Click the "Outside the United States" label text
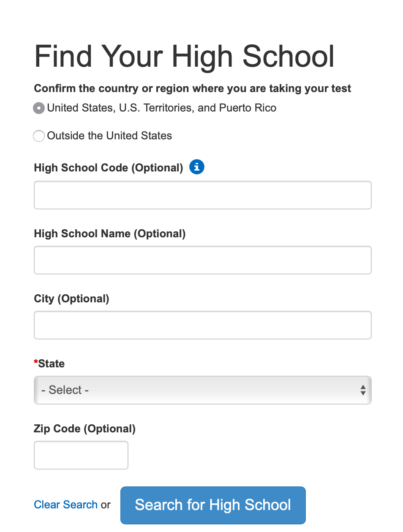The image size is (403, 532). pyautogui.click(x=109, y=136)
